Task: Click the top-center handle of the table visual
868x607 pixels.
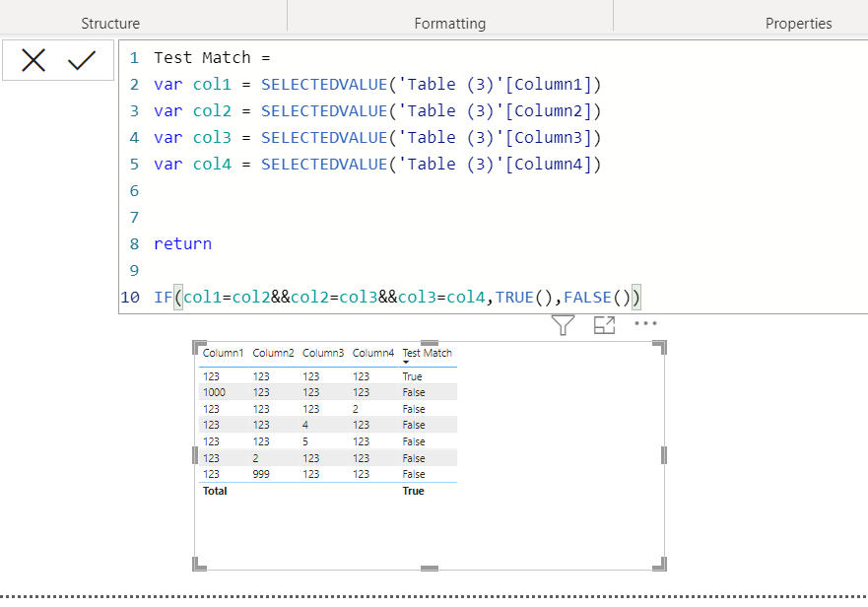Action: (x=429, y=343)
